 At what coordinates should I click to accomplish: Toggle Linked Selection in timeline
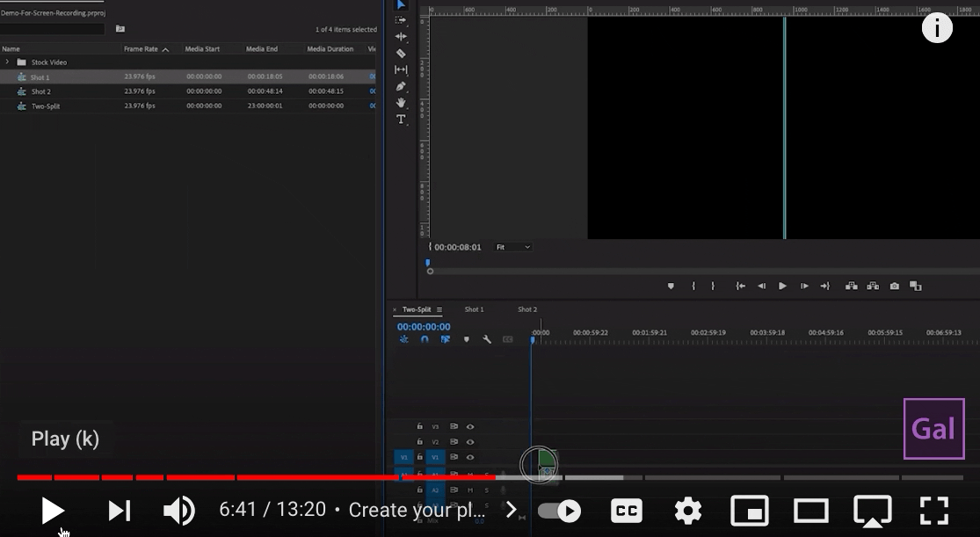(445, 339)
